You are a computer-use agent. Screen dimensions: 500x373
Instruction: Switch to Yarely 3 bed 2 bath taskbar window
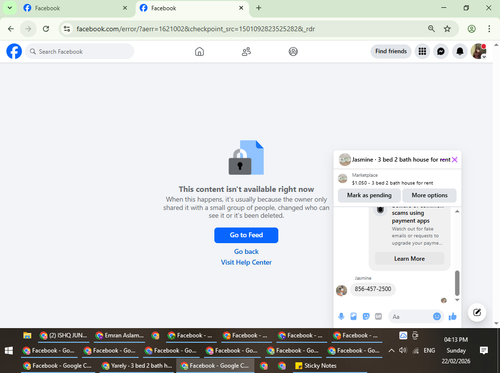[x=137, y=366]
